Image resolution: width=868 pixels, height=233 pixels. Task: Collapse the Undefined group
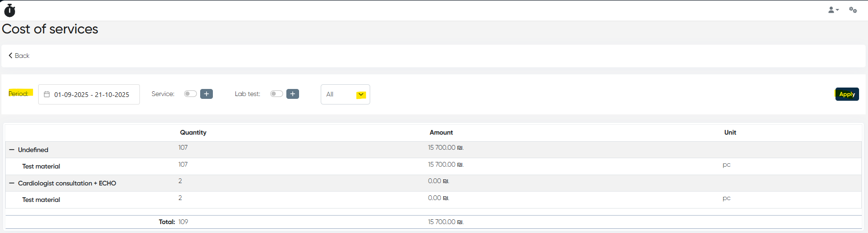tap(12, 150)
